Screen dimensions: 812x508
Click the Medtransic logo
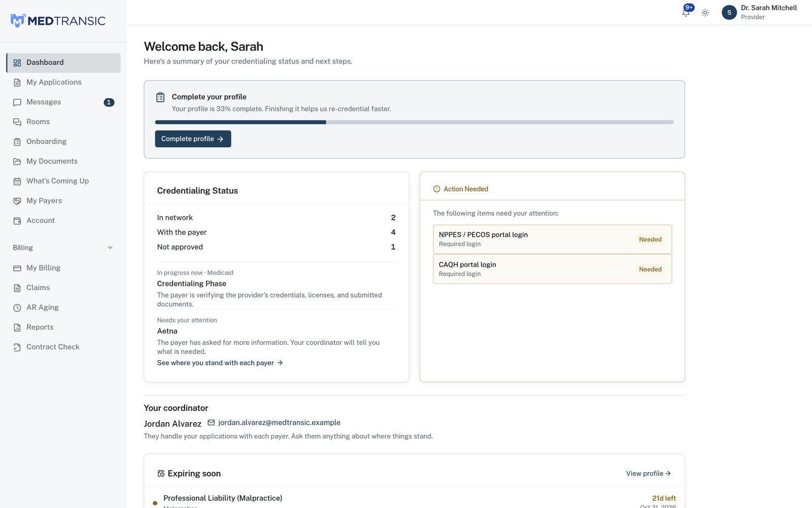tap(58, 21)
